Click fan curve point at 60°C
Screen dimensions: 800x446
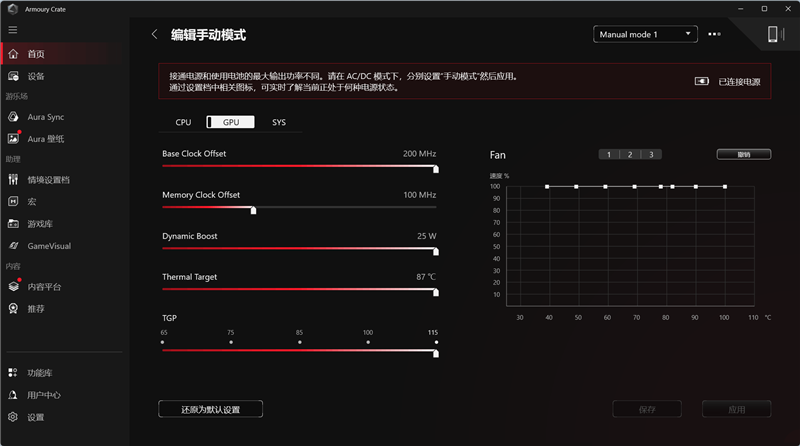[605, 187]
